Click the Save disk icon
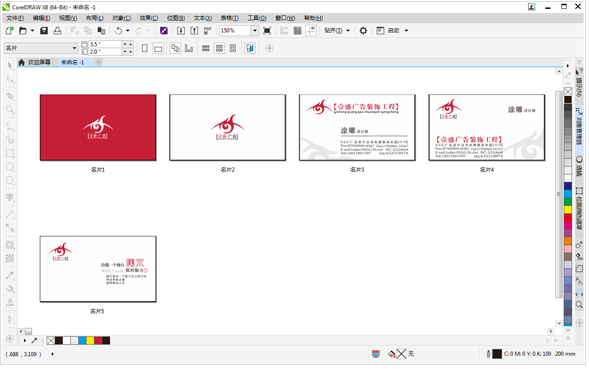The width and height of the screenshot is (589, 369). pos(44,31)
